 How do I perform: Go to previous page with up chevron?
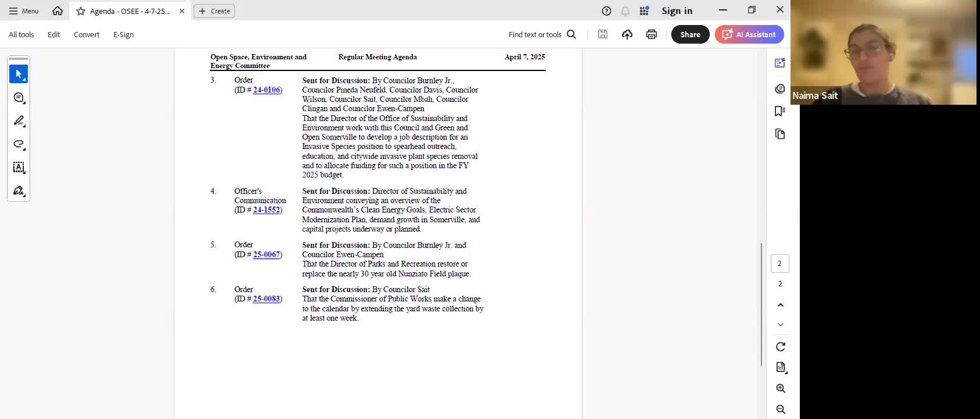tap(781, 305)
